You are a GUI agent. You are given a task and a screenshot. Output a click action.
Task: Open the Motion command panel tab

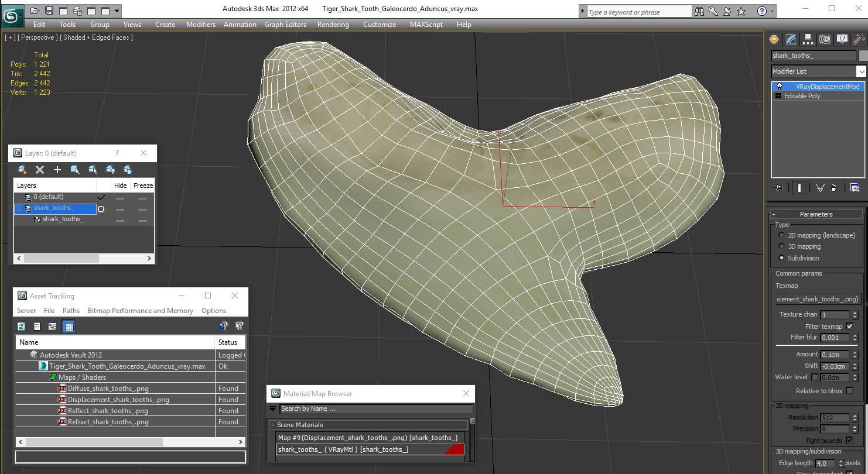(x=825, y=39)
